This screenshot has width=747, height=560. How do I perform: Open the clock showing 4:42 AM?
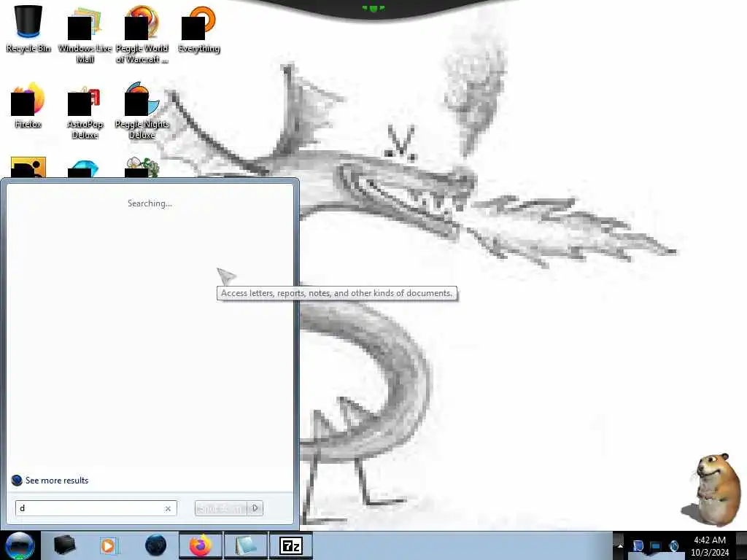(710, 545)
